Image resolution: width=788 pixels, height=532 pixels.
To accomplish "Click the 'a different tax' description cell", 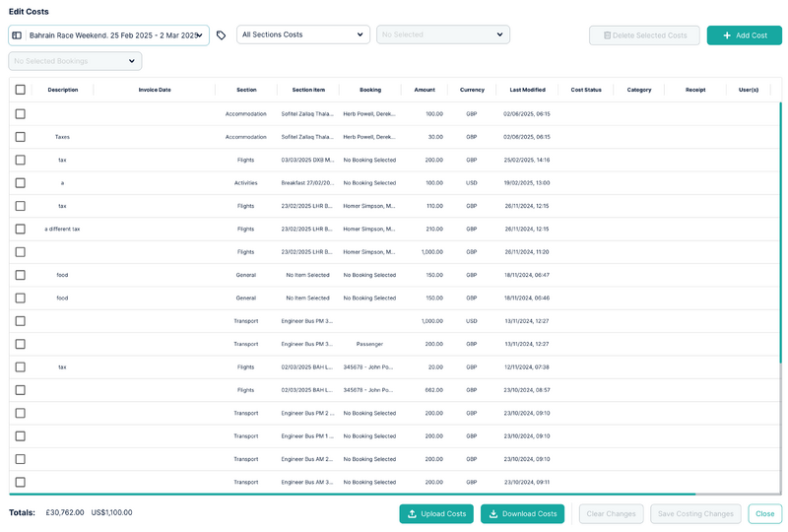I will [62, 229].
